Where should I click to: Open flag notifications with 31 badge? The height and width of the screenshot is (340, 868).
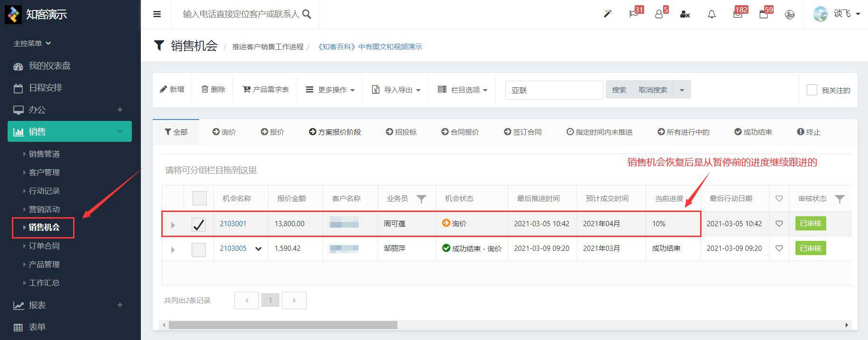coord(634,14)
